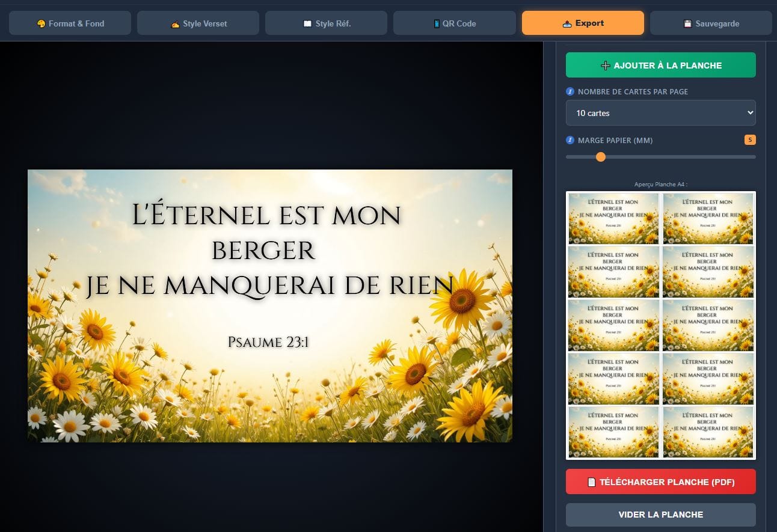Click the info icon beside Marge Papier
Screen dimensions: 777x532
[570, 139]
